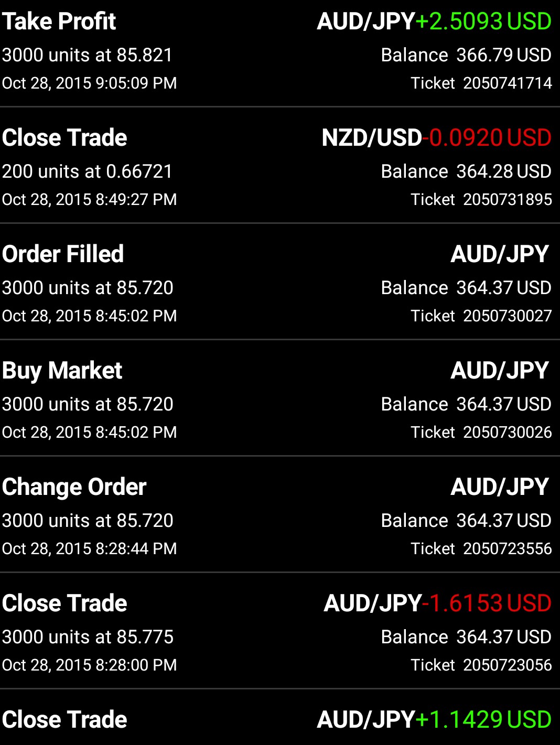This screenshot has width=560, height=745.
Task: Select ticket number 2050731895
Action: (507, 199)
